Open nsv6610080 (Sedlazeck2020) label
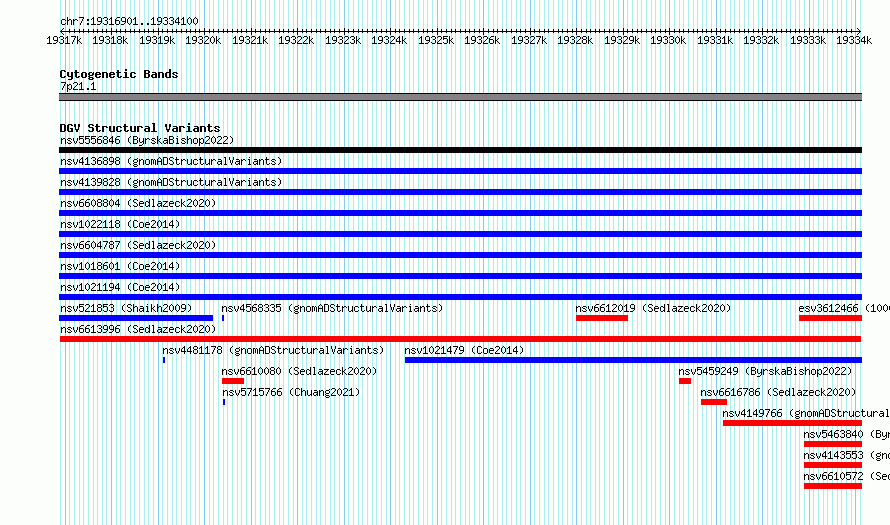Image resolution: width=890 pixels, height=525 pixels. 299,371
